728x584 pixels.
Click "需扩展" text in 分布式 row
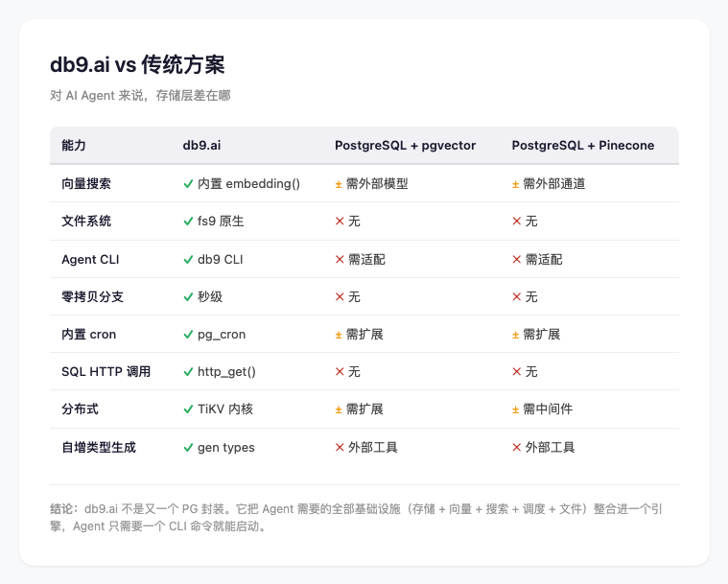point(364,409)
